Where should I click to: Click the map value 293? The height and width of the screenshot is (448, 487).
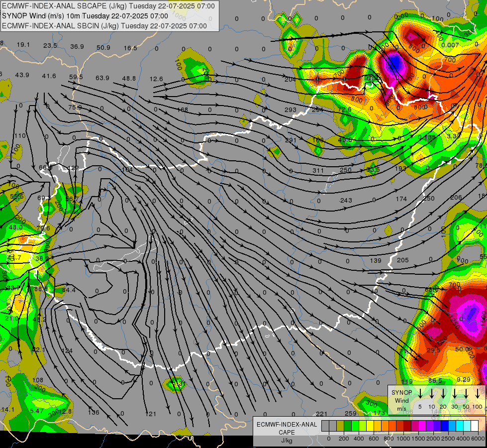click(x=291, y=110)
